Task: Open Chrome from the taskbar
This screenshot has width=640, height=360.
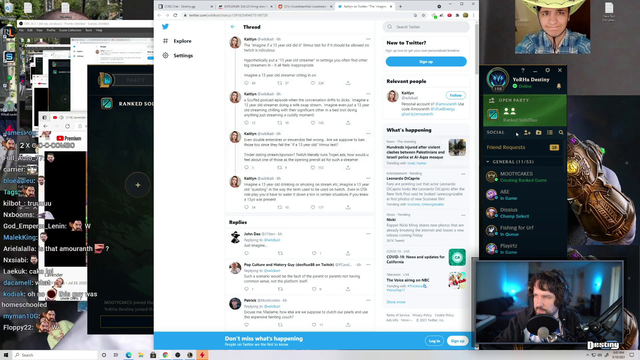Action: 165,355
